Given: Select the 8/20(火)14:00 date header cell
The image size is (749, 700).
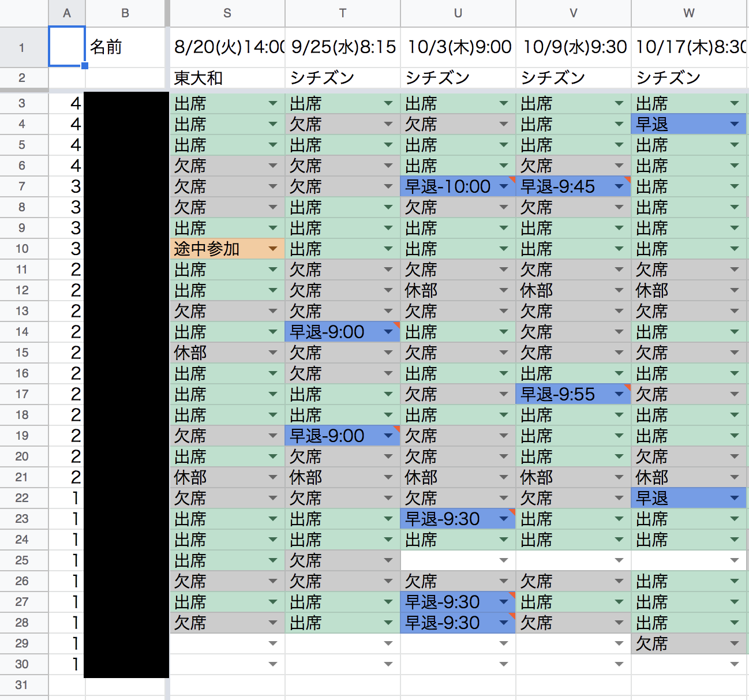Looking at the screenshot, I should [227, 47].
